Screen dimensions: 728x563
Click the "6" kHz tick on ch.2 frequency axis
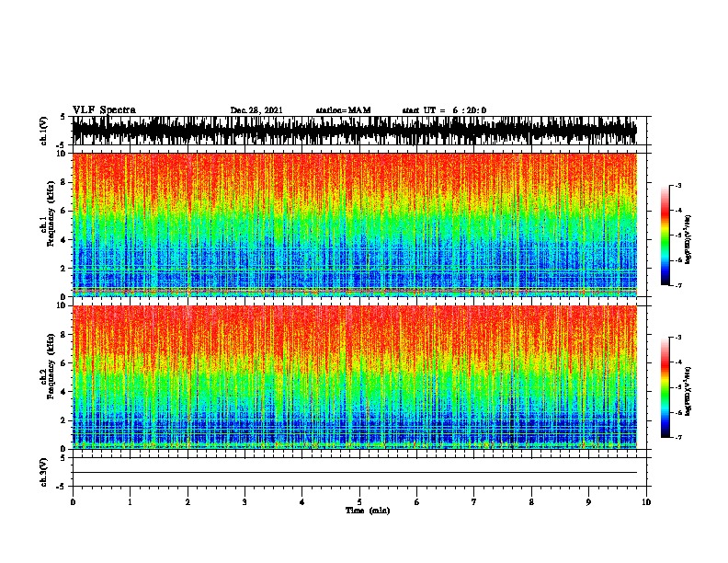[64, 363]
